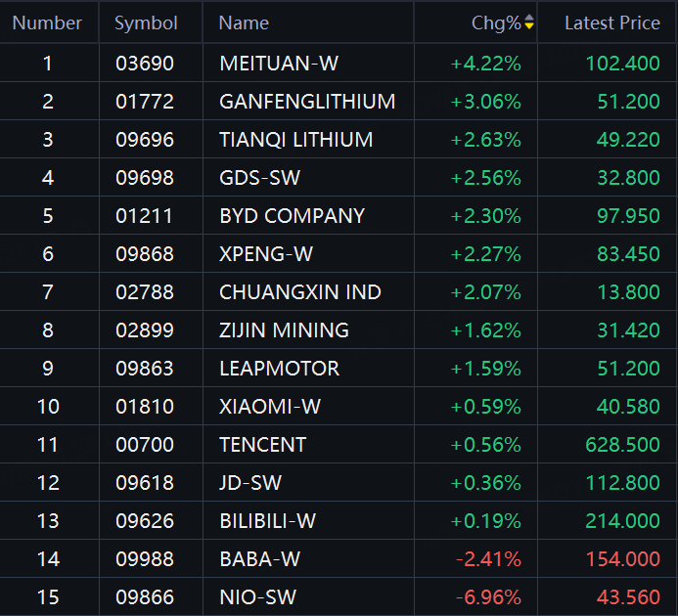Screen dimensions: 678x616
Task: Select ZIJIN MINING stock name
Action: 284,330
